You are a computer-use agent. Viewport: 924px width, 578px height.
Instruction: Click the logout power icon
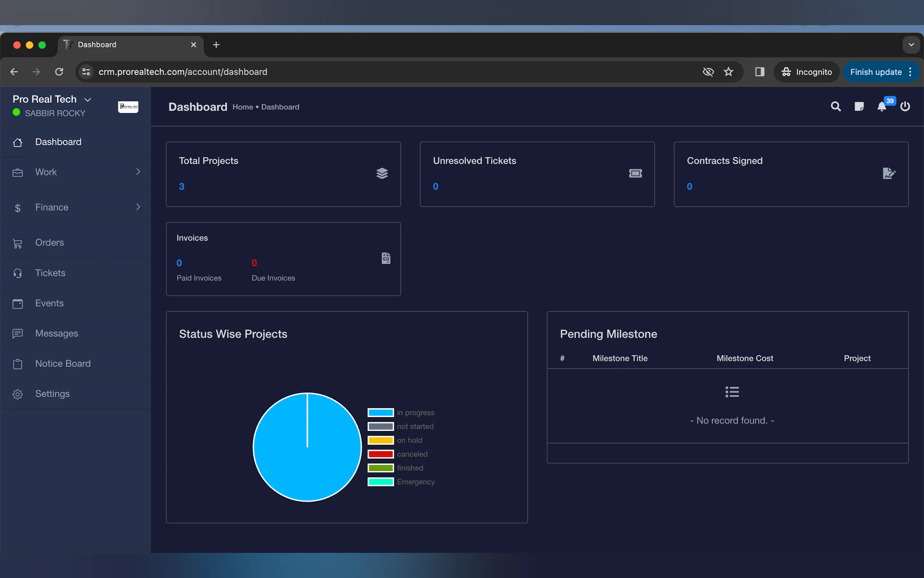pos(905,107)
